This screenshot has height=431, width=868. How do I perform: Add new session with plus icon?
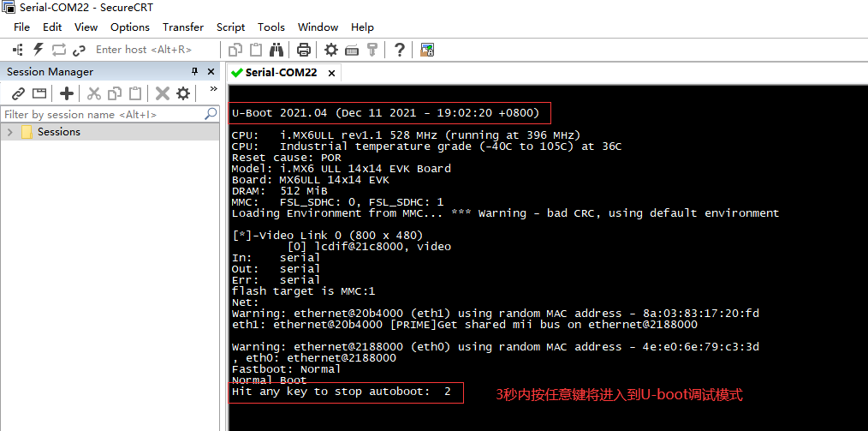point(67,93)
